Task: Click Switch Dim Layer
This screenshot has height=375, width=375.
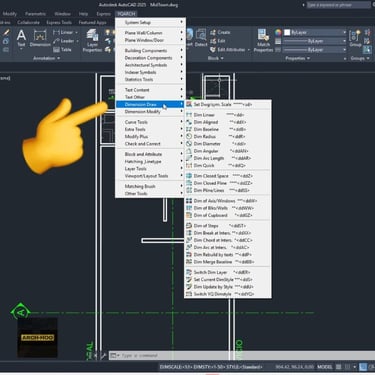Action: [228, 272]
